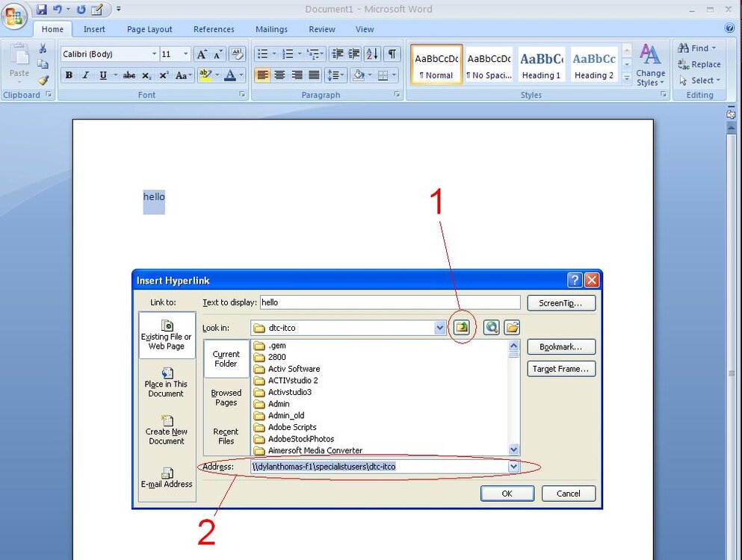The width and height of the screenshot is (742, 560).
Task: Clear formatting icon in Font group
Action: 237,54
